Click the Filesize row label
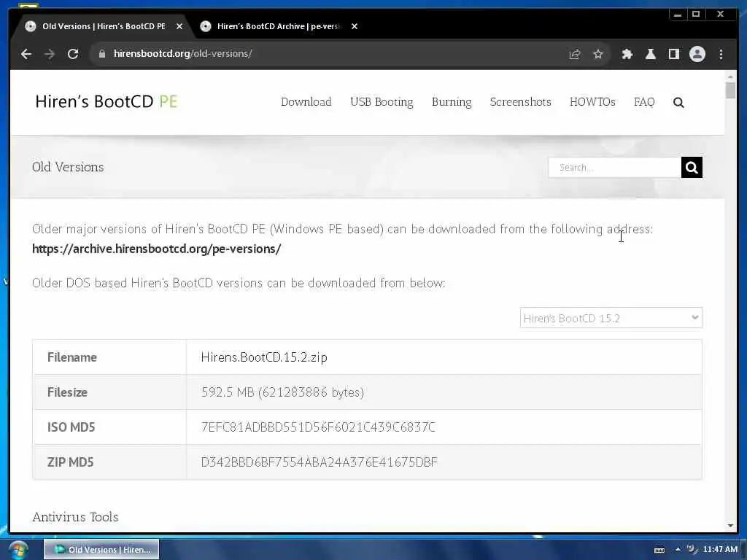Screen dimensions: 747x560 67,392
